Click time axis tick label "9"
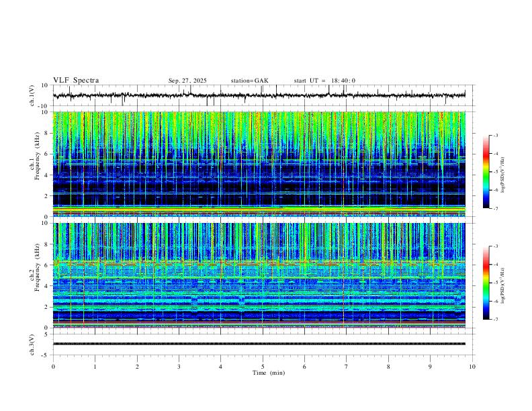Viewport: 532px width, 411px height. click(430, 367)
